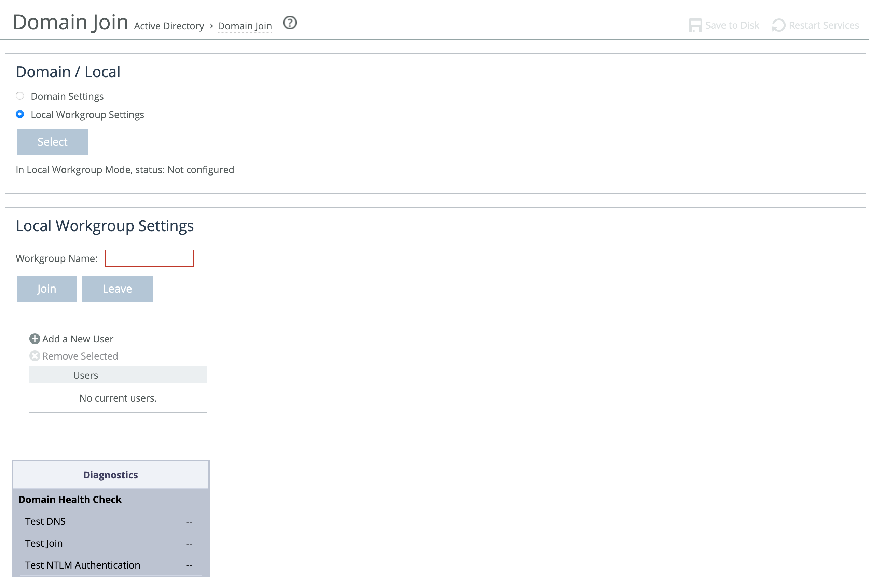Select the Local Workgroup Settings radio button
Viewport: 869px width, 588px height.
point(20,114)
